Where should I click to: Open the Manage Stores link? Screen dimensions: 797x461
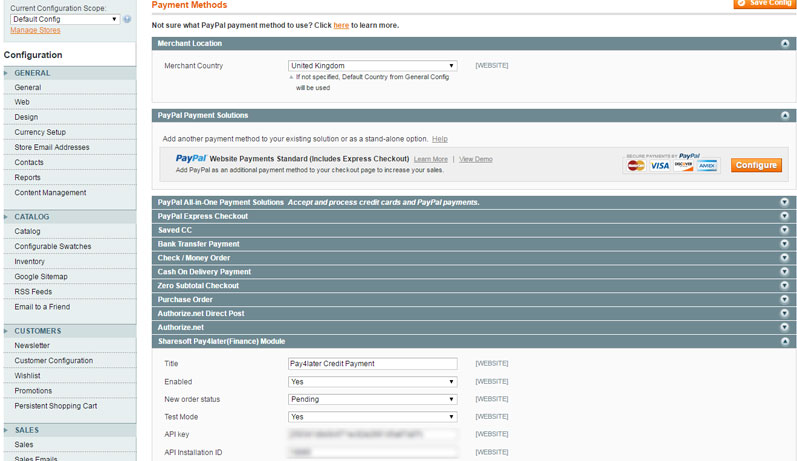click(x=35, y=30)
